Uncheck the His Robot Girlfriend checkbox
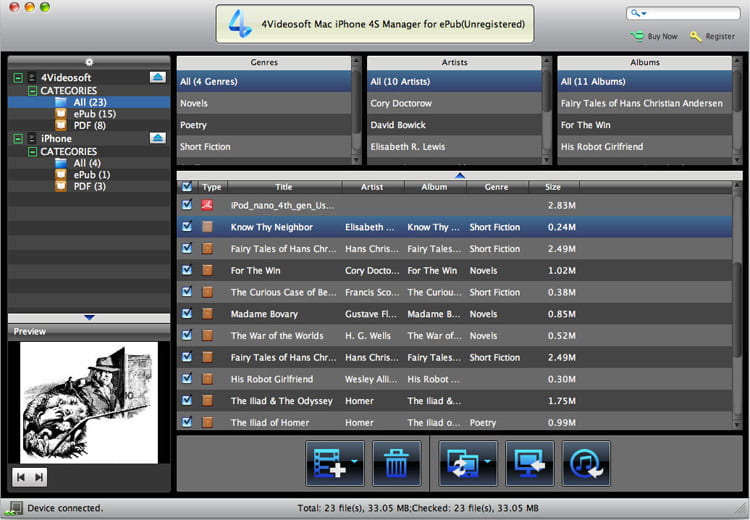 click(187, 378)
